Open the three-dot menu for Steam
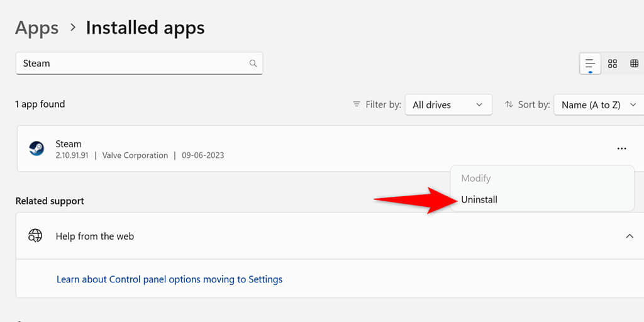 [x=621, y=149]
